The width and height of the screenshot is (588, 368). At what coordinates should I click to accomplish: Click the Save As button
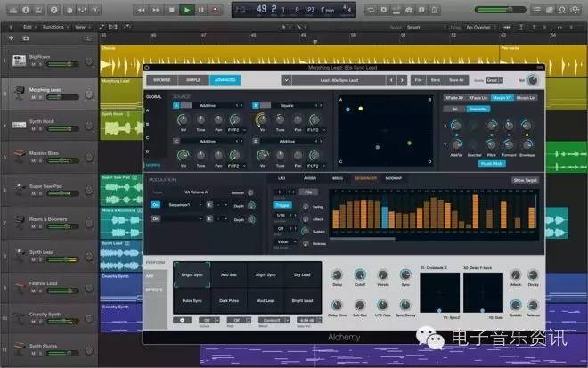(x=455, y=80)
